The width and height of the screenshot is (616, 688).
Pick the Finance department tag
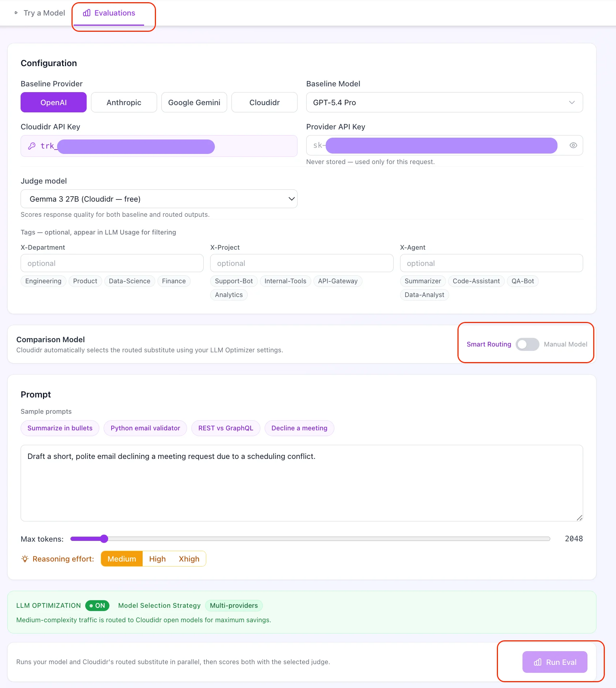174,281
